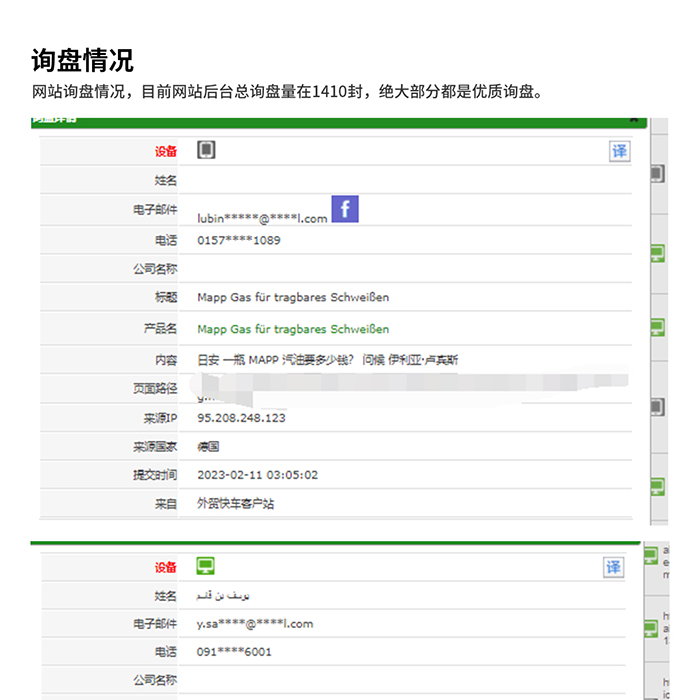The width and height of the screenshot is (700, 700).
Task: Select topmost gray mobile icon in right sidebar list
Action: point(657,174)
